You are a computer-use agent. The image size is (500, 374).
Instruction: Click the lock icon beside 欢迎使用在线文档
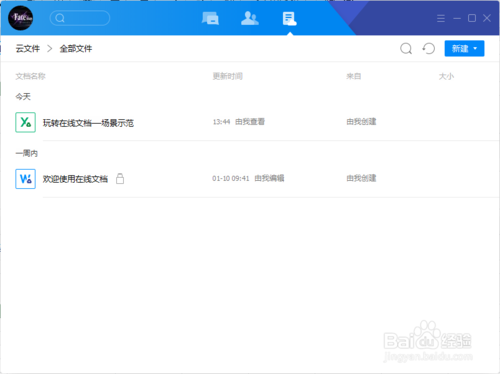tap(120, 179)
